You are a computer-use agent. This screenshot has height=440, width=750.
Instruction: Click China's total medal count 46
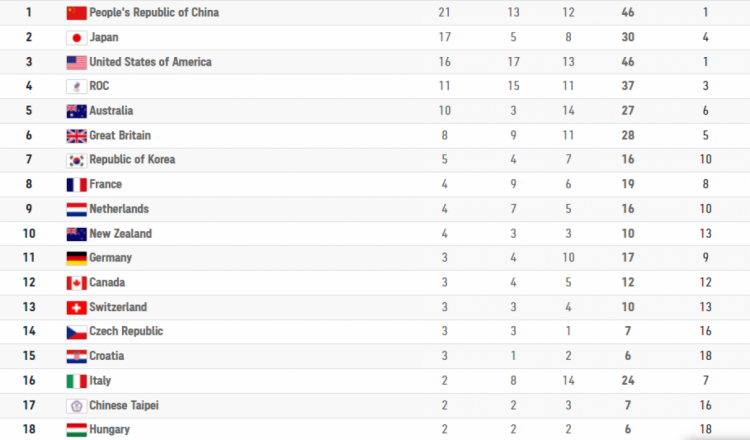click(x=628, y=12)
